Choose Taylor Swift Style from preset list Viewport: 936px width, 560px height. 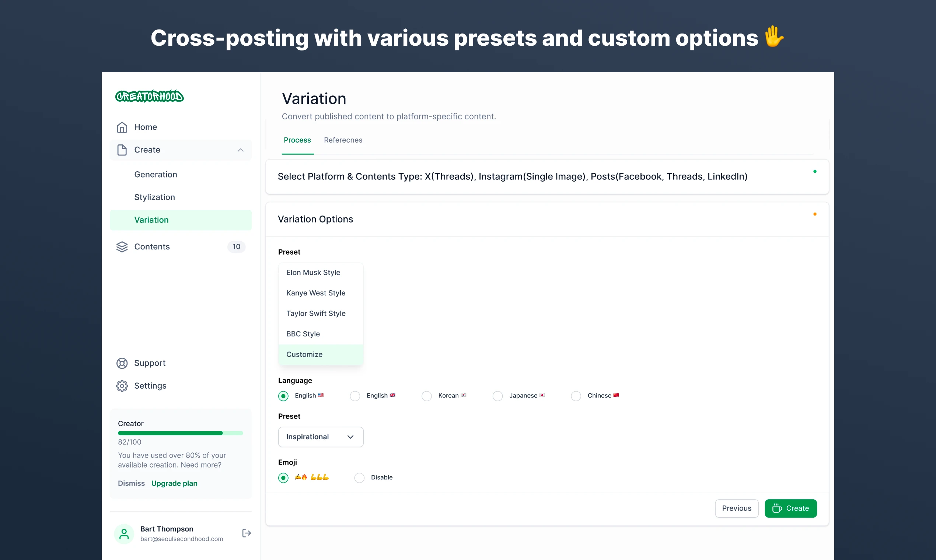[x=316, y=314]
